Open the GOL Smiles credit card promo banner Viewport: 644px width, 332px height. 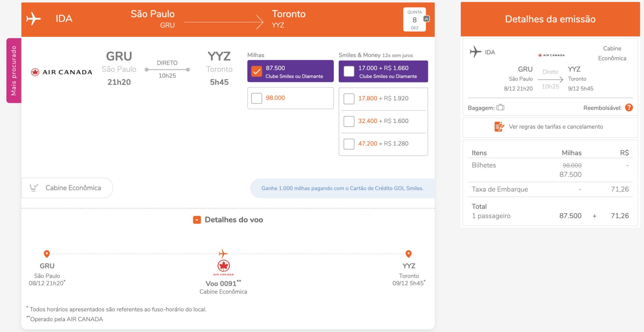pos(342,188)
